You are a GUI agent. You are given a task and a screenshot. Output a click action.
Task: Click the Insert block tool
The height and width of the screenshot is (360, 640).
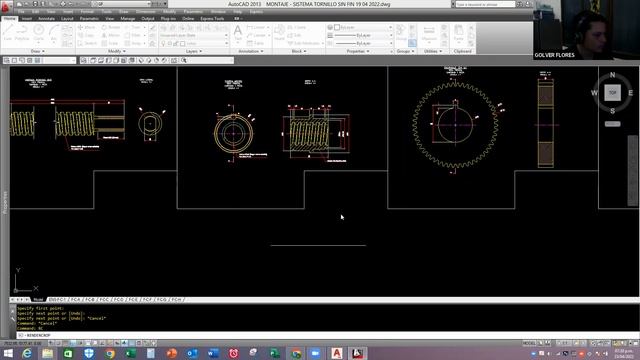280,33
